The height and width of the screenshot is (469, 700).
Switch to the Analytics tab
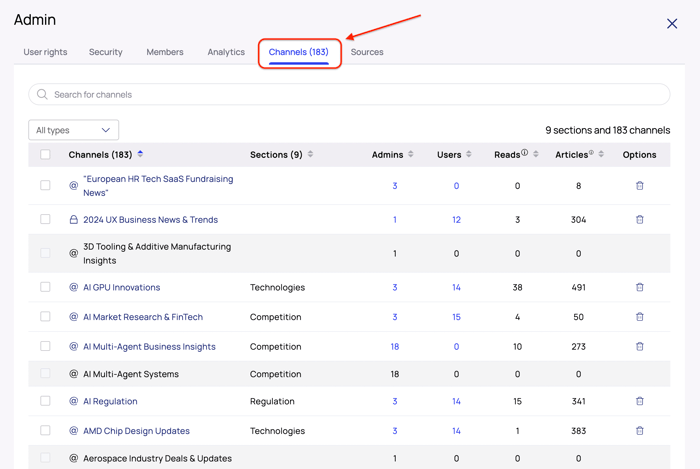pyautogui.click(x=226, y=52)
